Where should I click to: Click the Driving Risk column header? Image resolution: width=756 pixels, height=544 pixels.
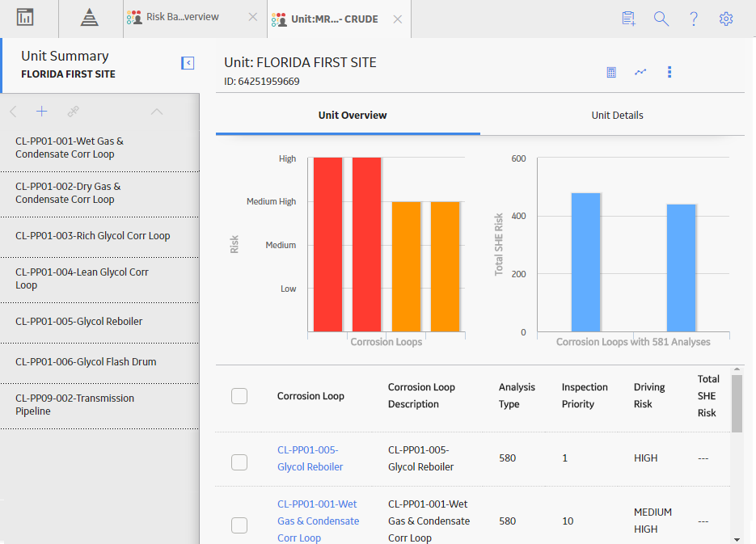coord(649,395)
